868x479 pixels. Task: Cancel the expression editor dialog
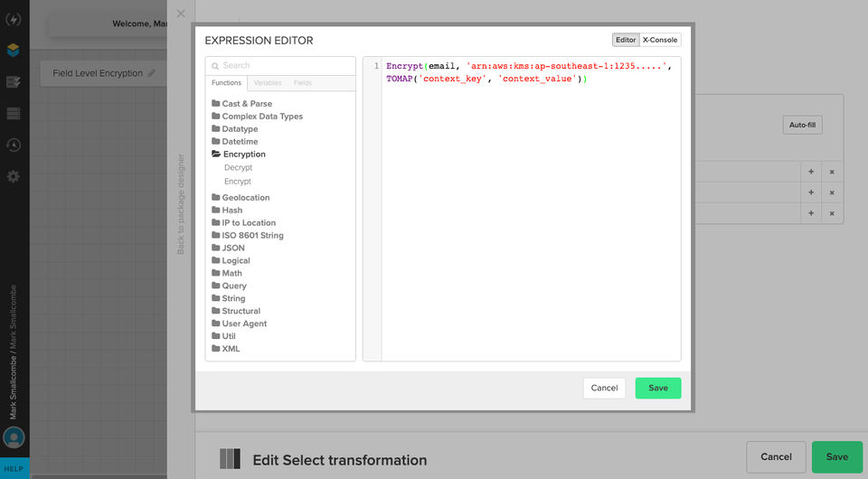604,388
